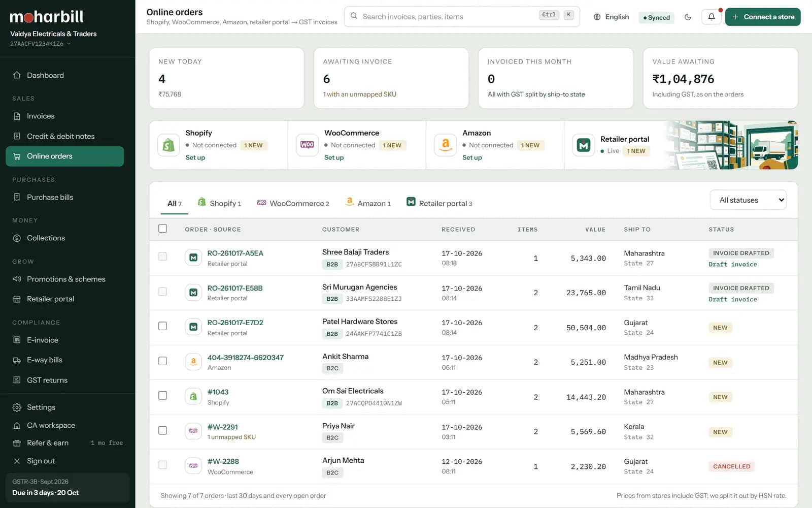Switch to the All 7 tab
This screenshot has height=508, width=812.
[175, 203]
